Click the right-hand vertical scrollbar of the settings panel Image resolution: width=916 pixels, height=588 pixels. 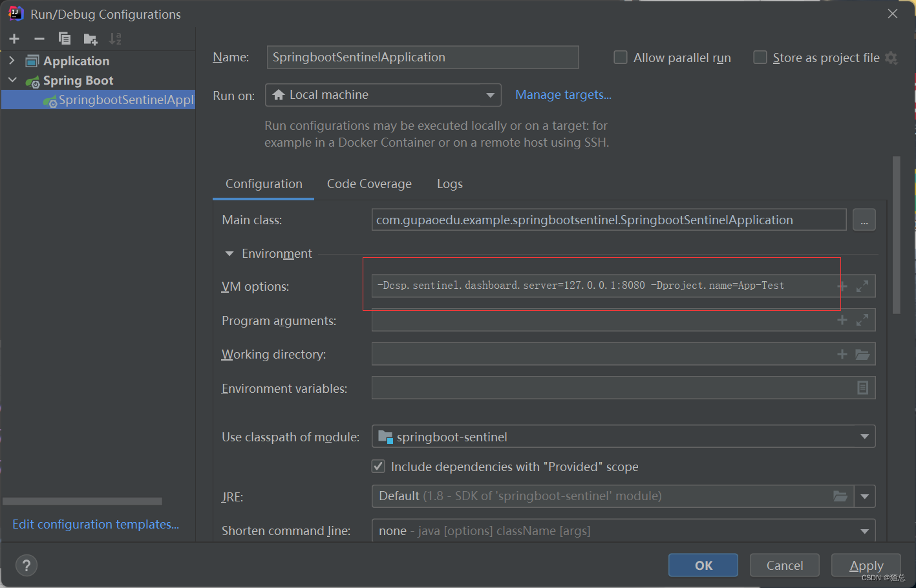click(x=896, y=235)
